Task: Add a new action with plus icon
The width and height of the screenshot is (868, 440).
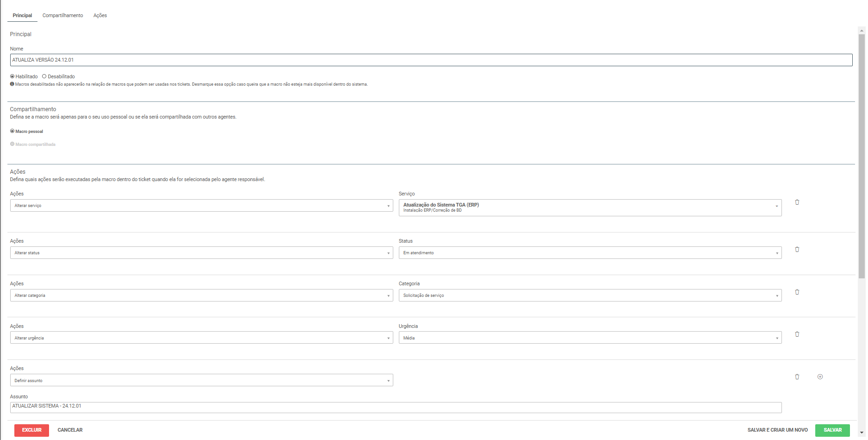Action: (820, 377)
